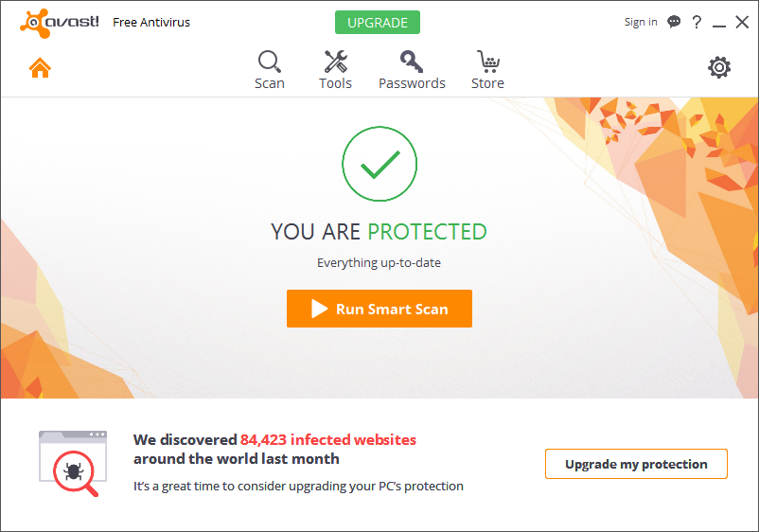
Task: Click the feedback speech bubble icon
Action: [x=674, y=22]
